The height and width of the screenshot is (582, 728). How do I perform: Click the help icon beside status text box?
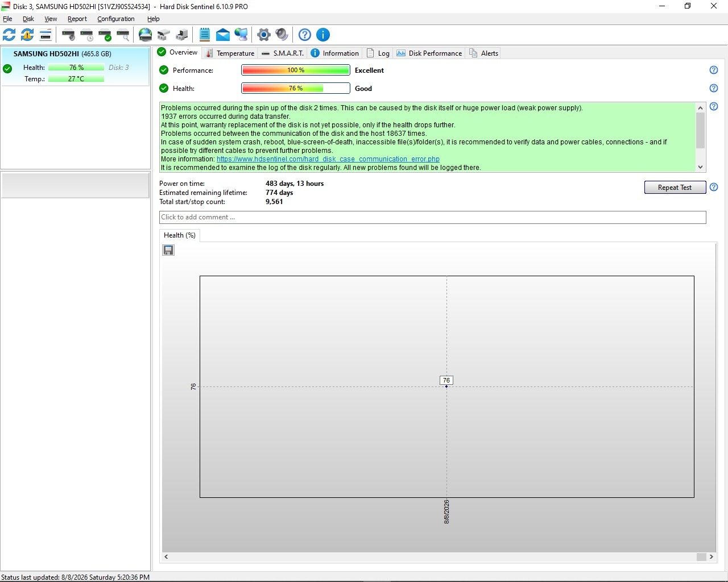point(714,106)
